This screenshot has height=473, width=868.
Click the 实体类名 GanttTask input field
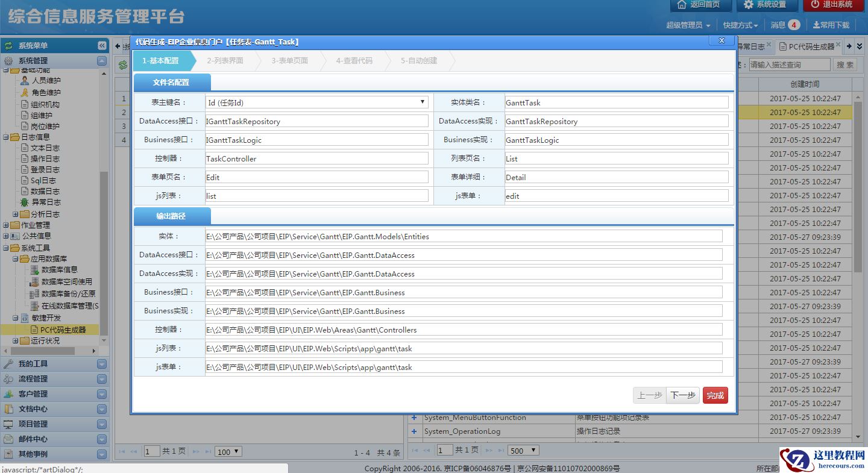(x=616, y=102)
